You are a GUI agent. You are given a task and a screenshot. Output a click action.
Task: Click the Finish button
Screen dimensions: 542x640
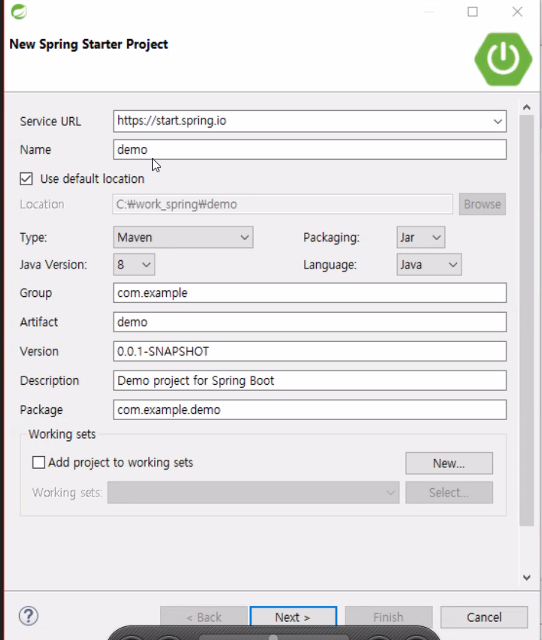(x=389, y=617)
